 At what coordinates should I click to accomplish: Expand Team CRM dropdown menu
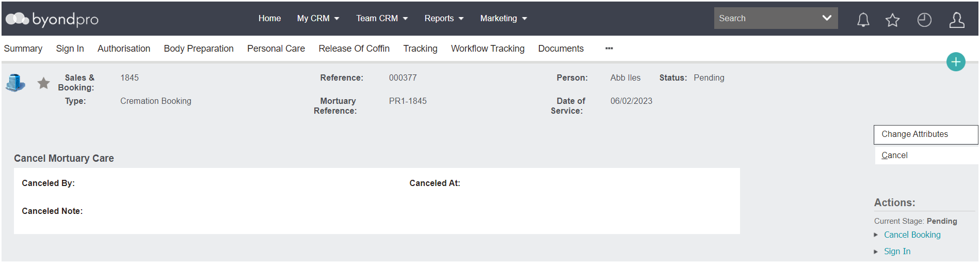[x=382, y=18]
